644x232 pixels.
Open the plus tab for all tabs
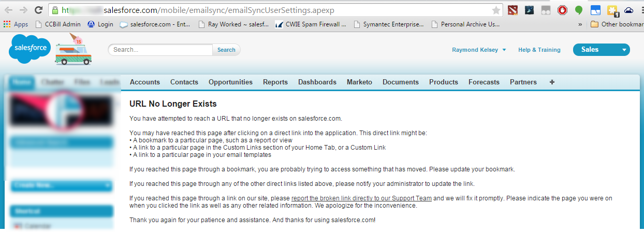coord(552,82)
